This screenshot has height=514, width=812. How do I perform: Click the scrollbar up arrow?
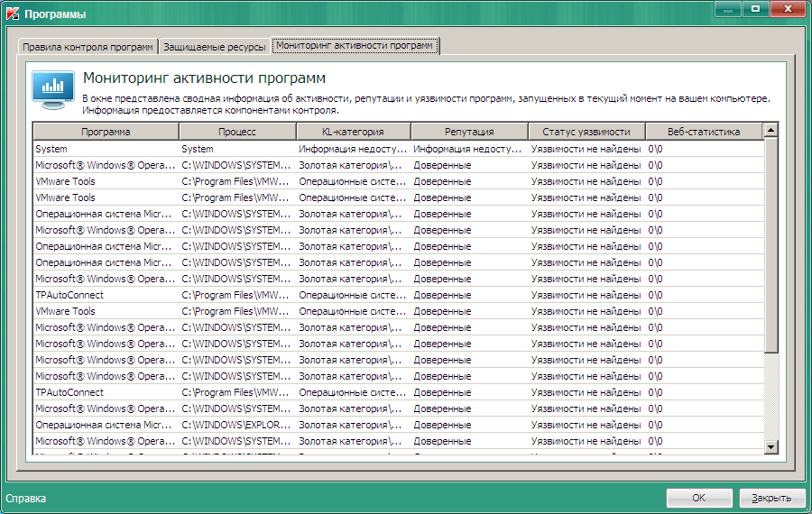[771, 130]
